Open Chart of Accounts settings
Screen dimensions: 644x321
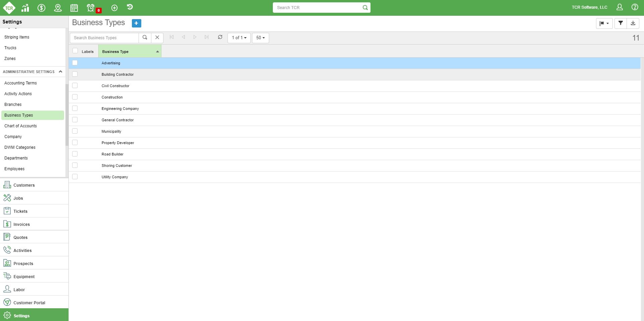click(20, 126)
